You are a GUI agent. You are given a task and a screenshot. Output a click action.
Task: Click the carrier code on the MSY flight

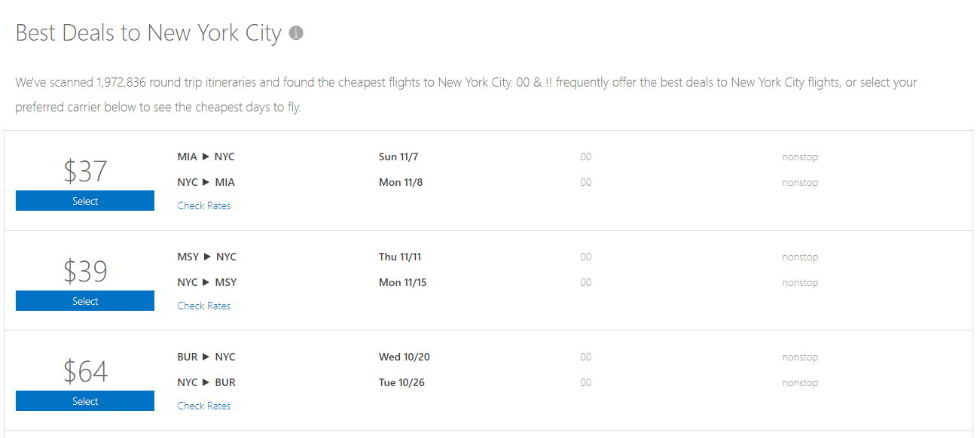click(585, 257)
